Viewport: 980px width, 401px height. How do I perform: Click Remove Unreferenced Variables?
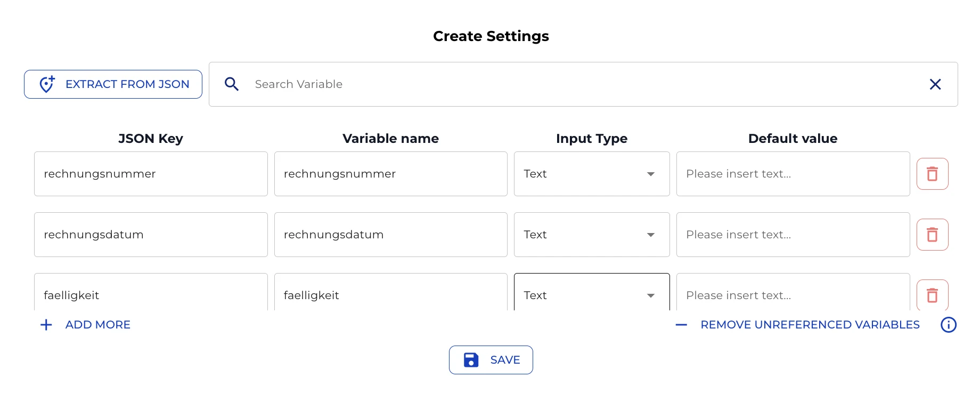(797, 325)
